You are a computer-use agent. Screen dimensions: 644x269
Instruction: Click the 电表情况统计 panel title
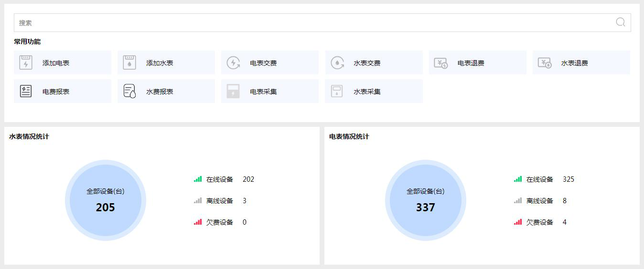[x=349, y=136]
